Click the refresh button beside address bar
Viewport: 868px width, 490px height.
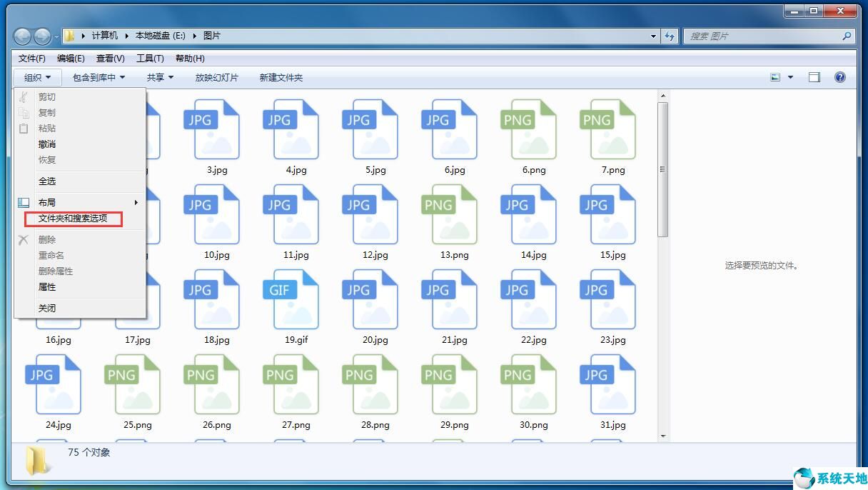click(670, 36)
